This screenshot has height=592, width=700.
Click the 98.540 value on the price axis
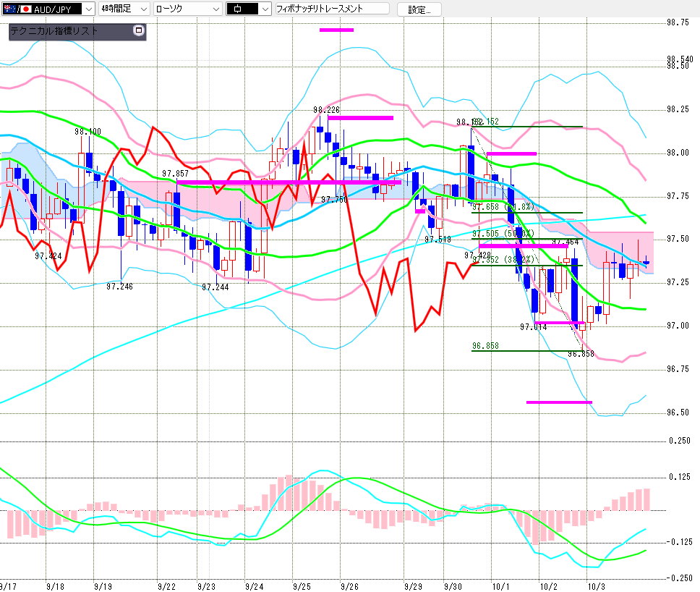click(679, 59)
